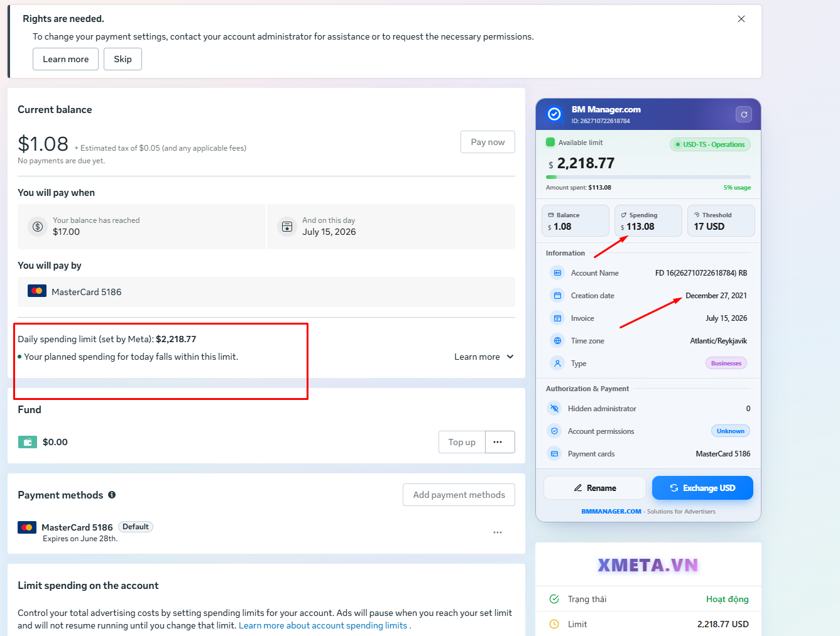Image resolution: width=840 pixels, height=636 pixels.
Task: Click the Atlantic/Reykjavik time zone value
Action: (719, 341)
